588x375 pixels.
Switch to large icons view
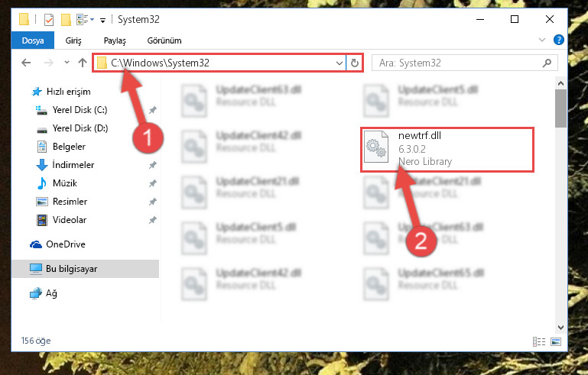[556, 341]
